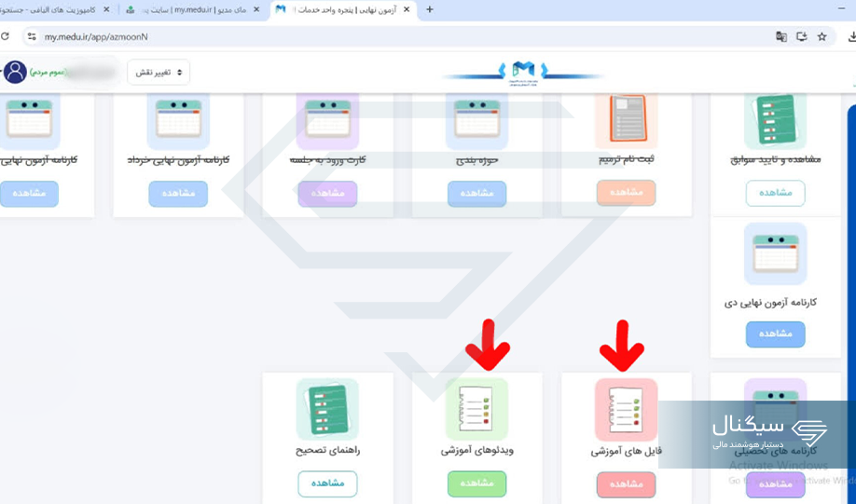Click the کارنامه آزمون نهایی دی card icon
Viewport: 856px width, 504px height.
point(775,253)
